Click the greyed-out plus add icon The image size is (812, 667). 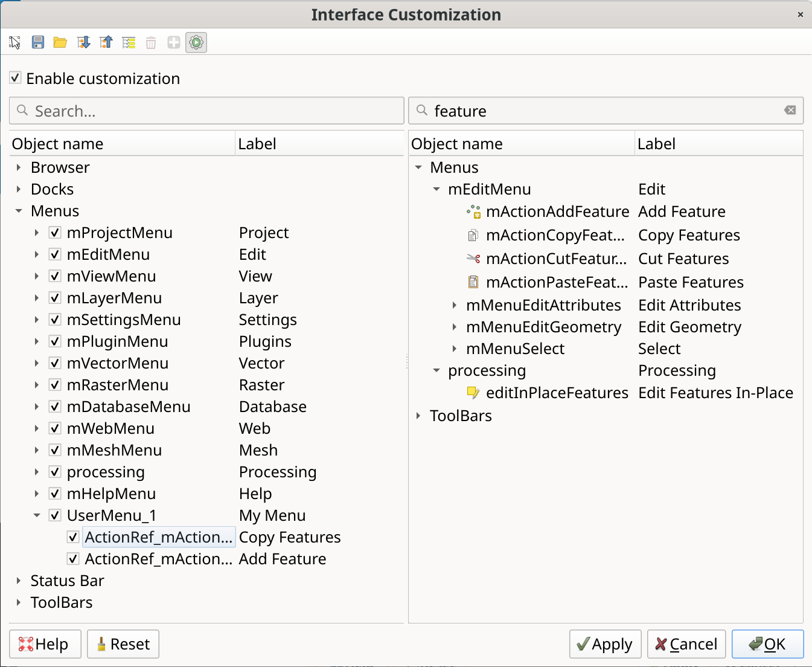[x=174, y=42]
